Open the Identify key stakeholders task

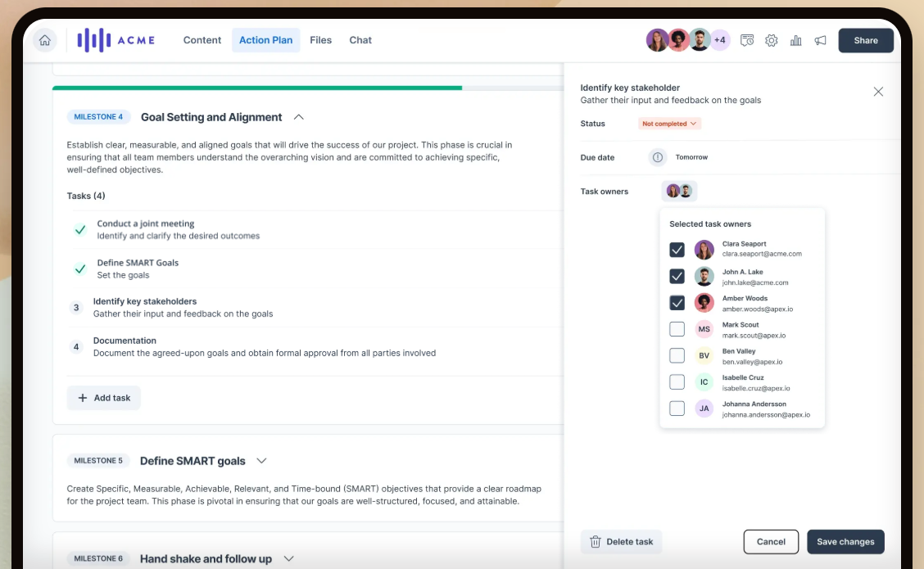tap(183, 308)
